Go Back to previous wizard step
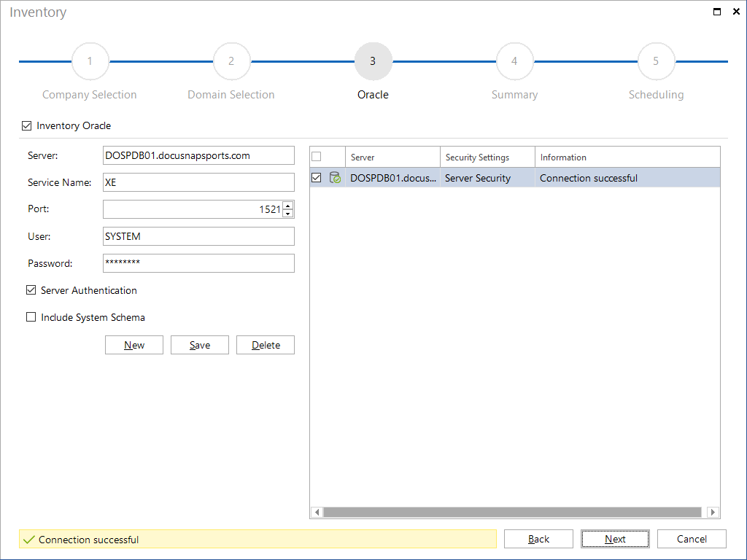This screenshot has width=747, height=560. pyautogui.click(x=538, y=539)
